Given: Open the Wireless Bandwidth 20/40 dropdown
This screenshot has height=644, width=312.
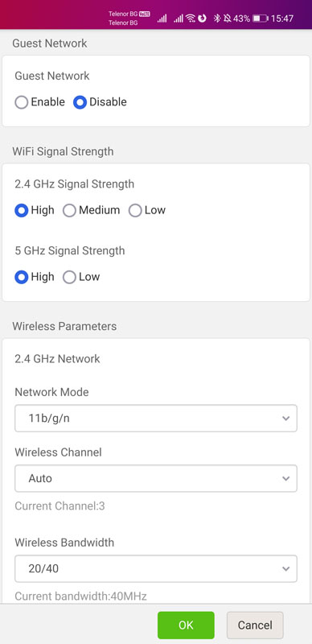Looking at the screenshot, I should coord(156,568).
